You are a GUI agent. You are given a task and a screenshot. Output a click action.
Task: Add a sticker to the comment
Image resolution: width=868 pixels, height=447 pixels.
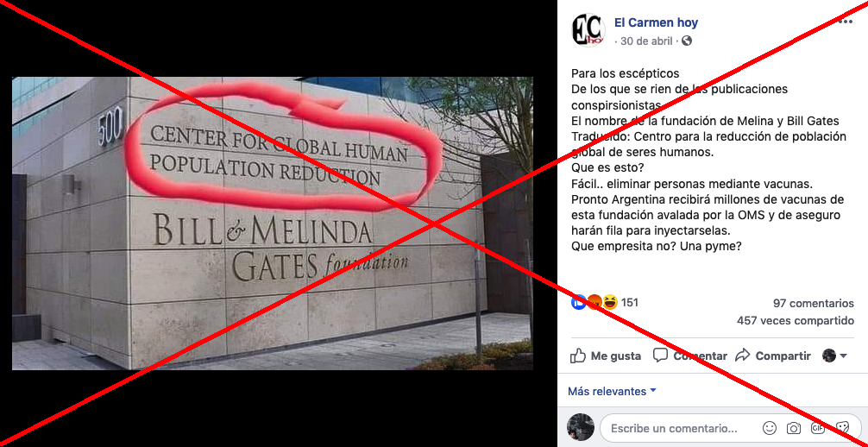pos(842,428)
